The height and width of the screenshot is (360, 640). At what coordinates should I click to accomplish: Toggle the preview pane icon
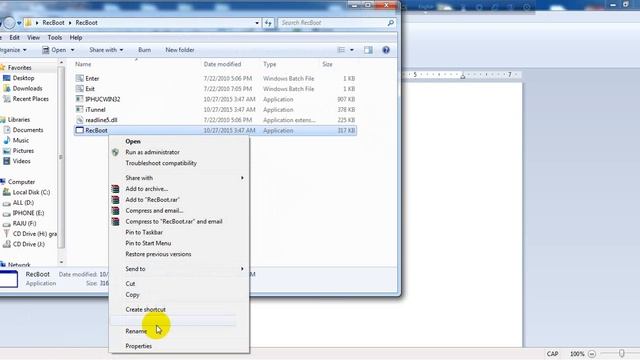[368, 50]
